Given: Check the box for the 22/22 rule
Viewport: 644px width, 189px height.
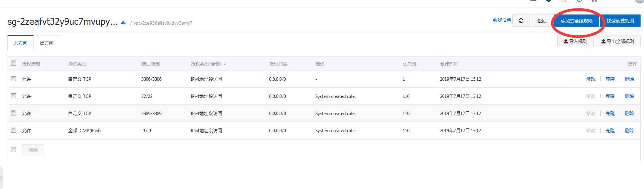Looking at the screenshot, I should (14, 96).
